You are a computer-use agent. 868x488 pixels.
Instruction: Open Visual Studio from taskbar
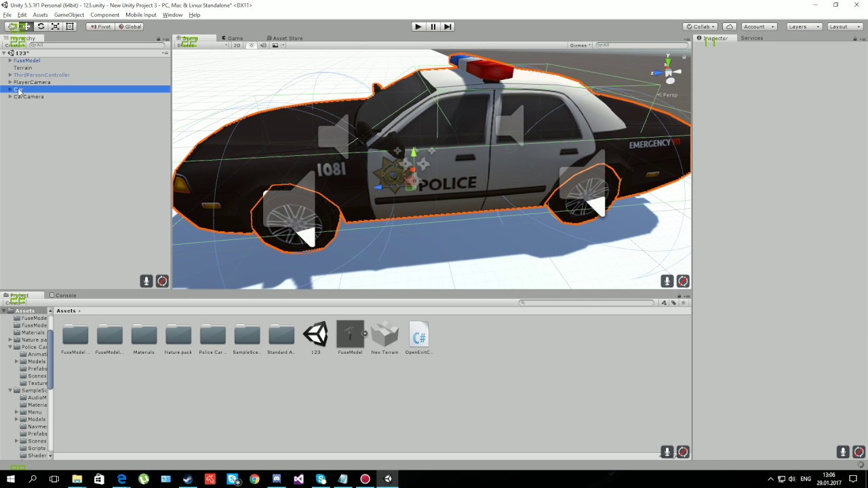tap(299, 479)
